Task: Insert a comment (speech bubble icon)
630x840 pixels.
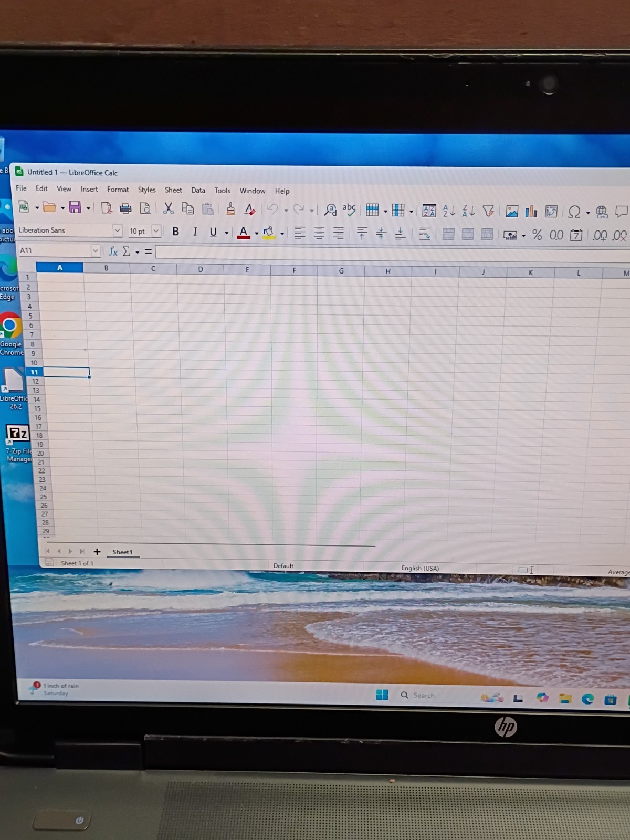Action: [622, 212]
